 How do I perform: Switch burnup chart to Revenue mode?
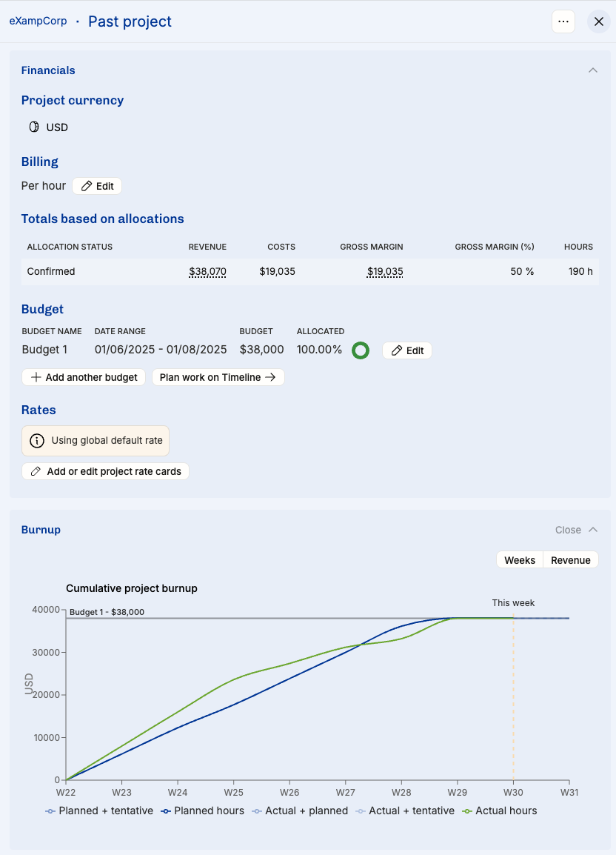coord(571,560)
